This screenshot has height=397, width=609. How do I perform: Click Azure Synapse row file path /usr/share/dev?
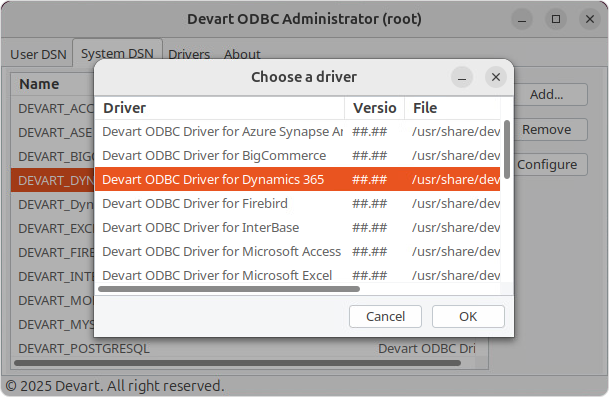click(x=456, y=132)
